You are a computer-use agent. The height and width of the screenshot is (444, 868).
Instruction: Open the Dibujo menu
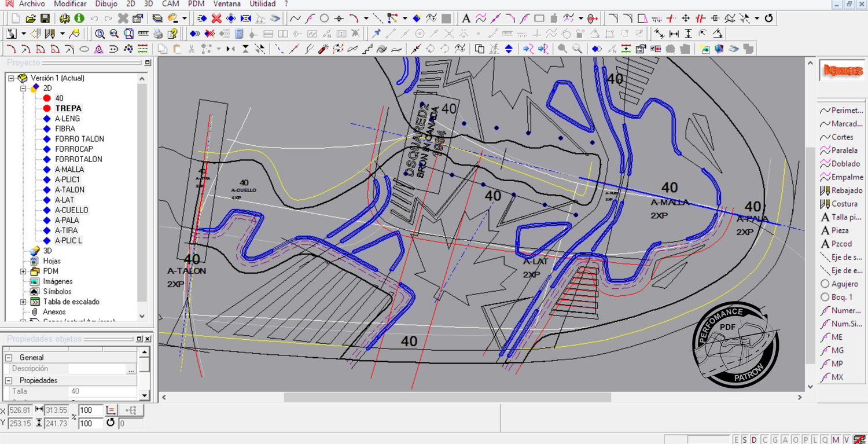tap(106, 3)
